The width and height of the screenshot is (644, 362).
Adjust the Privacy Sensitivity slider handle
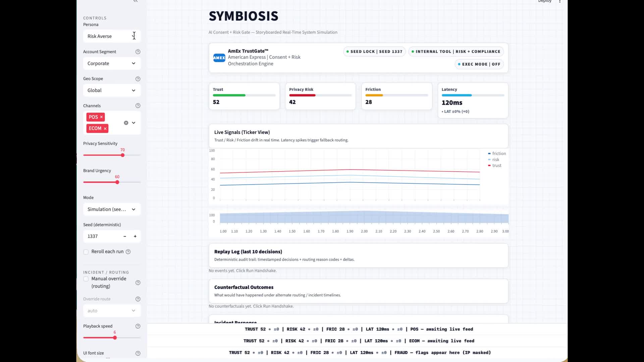pyautogui.click(x=123, y=155)
